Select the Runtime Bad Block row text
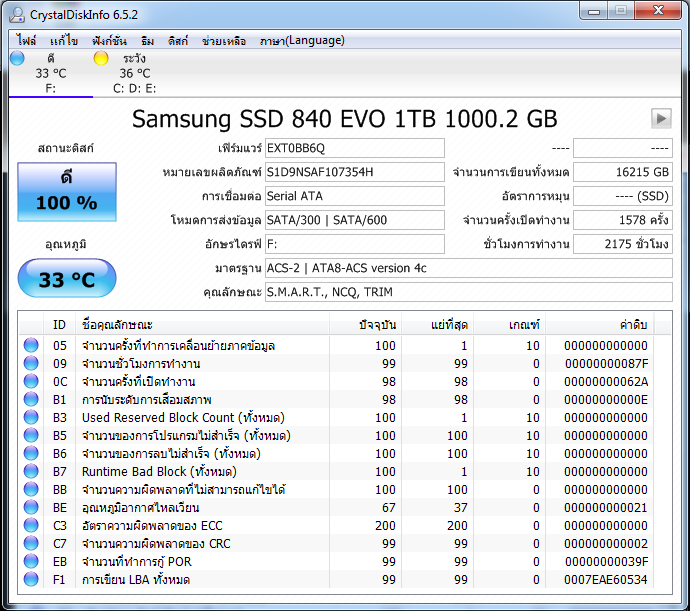The image size is (690, 612). tap(159, 472)
